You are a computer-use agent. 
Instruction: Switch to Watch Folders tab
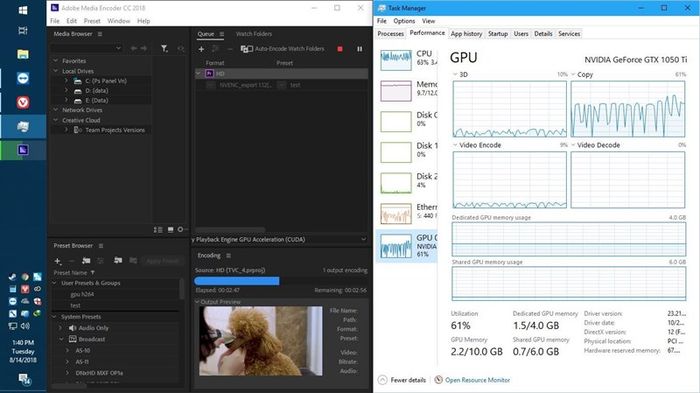(x=254, y=34)
